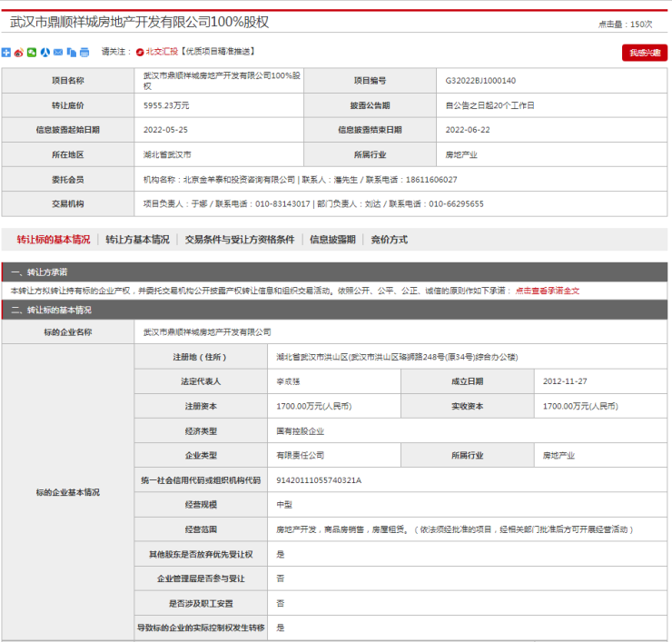Select the 转让标的基本情况 tab
The width and height of the screenshot is (672, 642).
[54, 240]
